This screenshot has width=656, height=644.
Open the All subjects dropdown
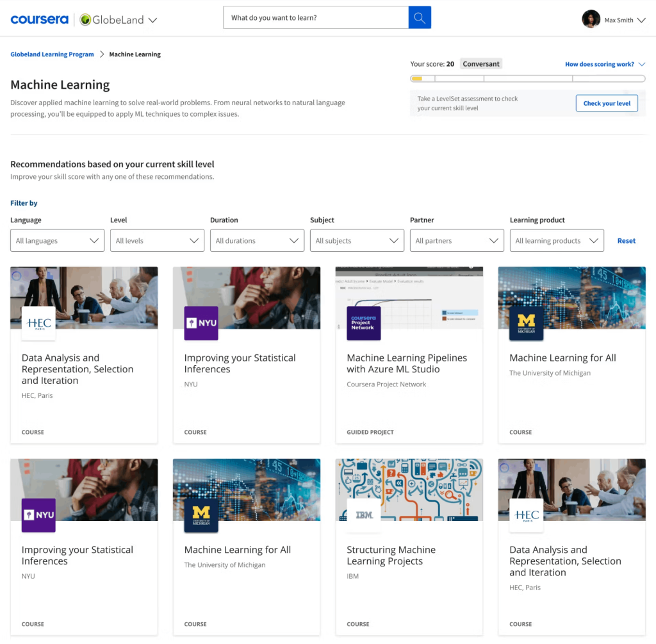tap(357, 240)
